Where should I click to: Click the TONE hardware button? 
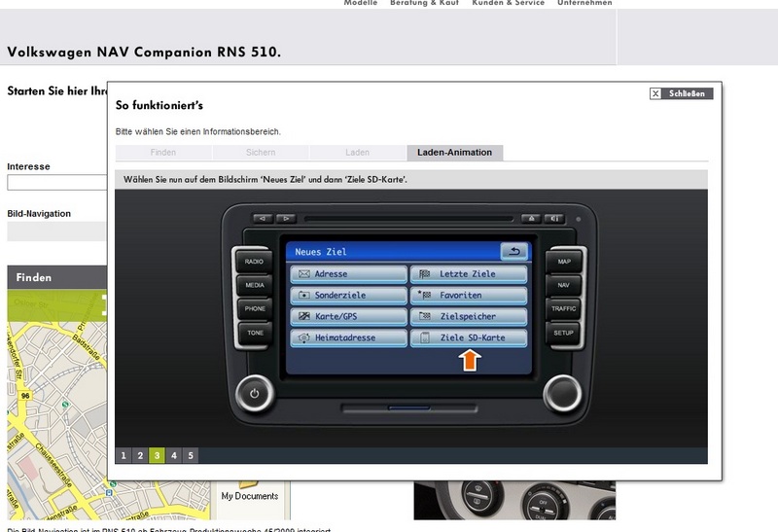[x=255, y=333]
